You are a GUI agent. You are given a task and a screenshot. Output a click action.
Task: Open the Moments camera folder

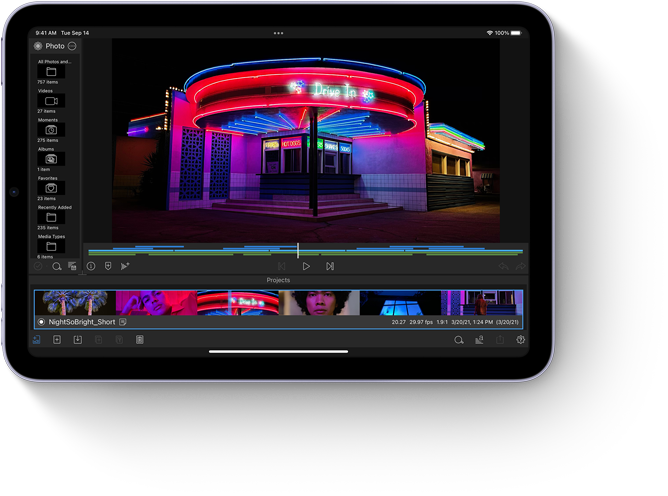51,130
